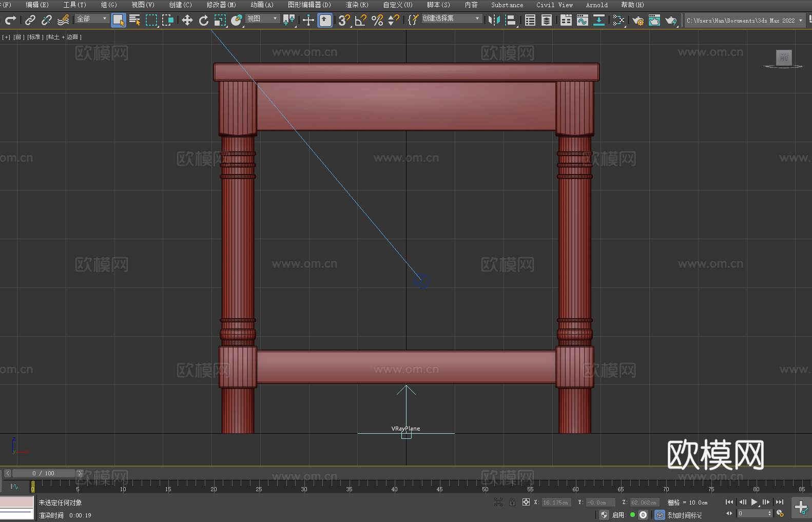Click the Select and Place tool
This screenshot has width=812, height=522.
[237, 20]
